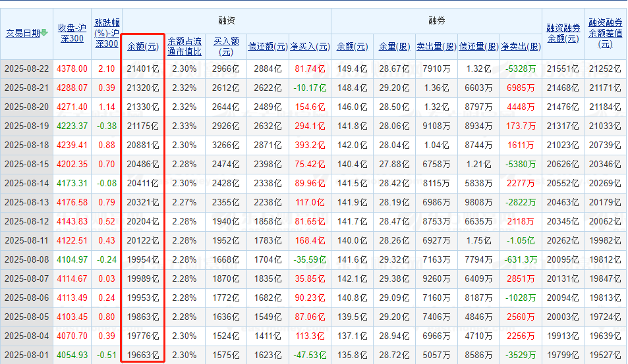
Task: Click buy amount 3266亿
Action: pyautogui.click(x=226, y=145)
